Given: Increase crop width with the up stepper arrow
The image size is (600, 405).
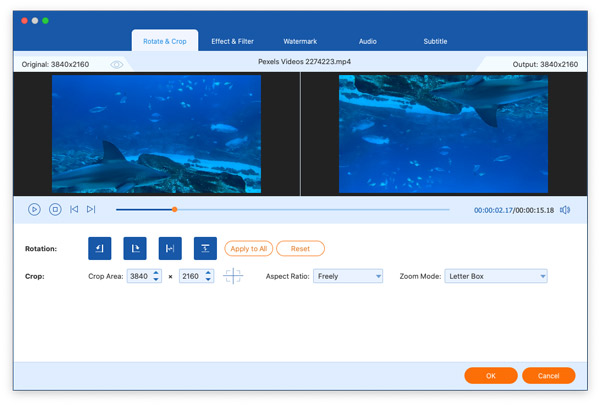Looking at the screenshot, I should click(x=156, y=273).
